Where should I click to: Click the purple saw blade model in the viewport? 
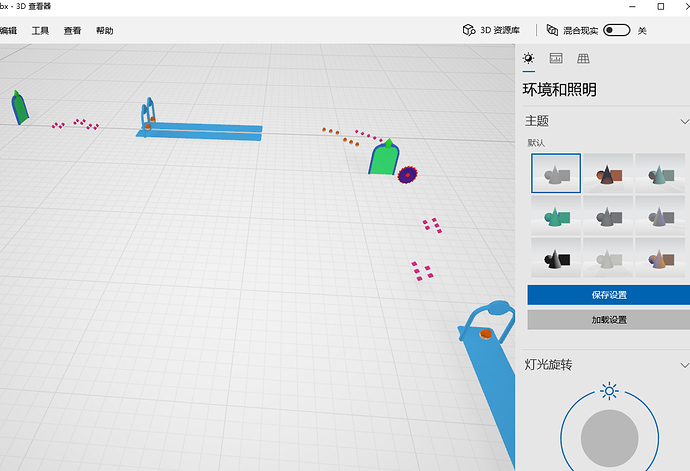(407, 175)
